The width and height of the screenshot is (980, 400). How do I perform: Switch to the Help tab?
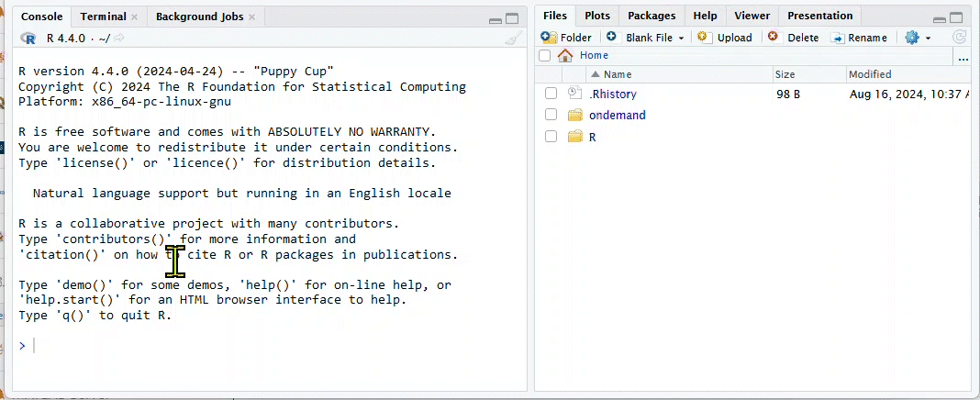tap(705, 16)
